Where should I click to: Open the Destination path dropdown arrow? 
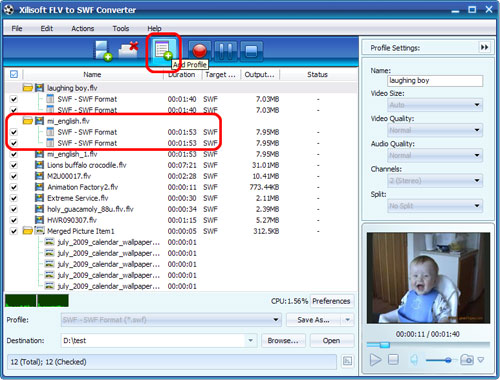pos(250,340)
